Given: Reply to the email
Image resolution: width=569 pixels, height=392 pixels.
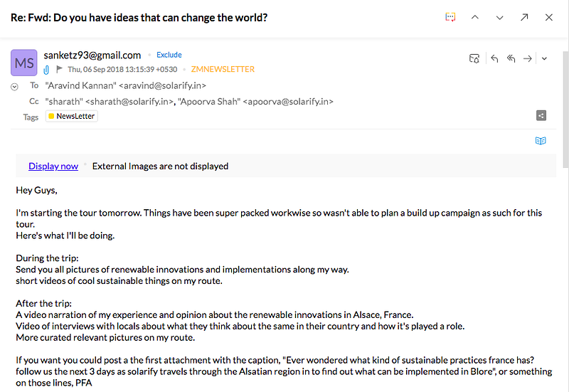Looking at the screenshot, I should coord(494,58).
